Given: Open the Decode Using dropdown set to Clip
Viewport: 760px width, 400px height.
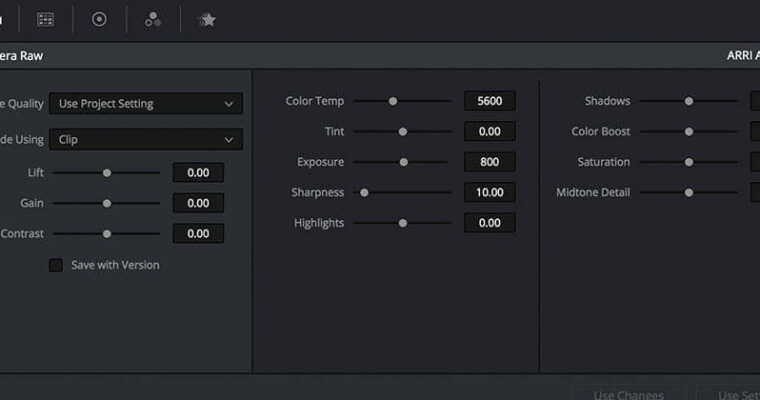Looking at the screenshot, I should coord(146,140).
